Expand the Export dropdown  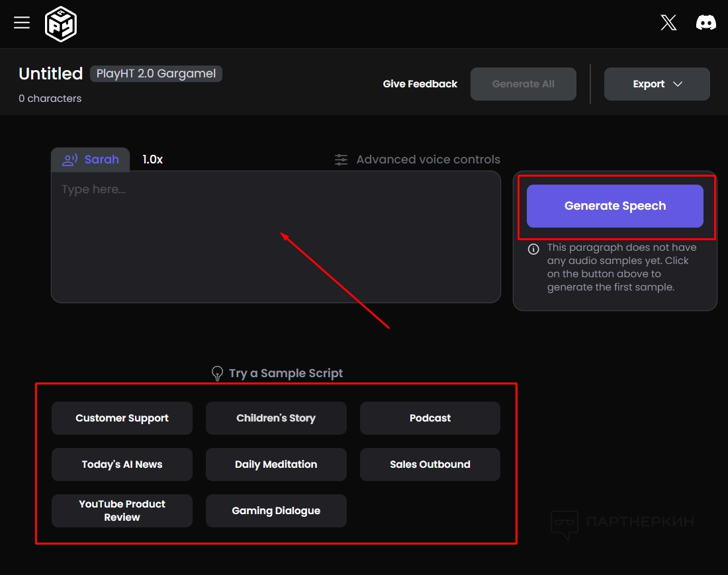657,84
